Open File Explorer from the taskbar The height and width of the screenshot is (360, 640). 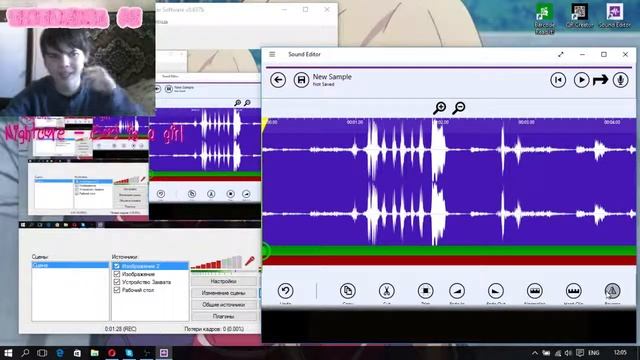pos(95,353)
